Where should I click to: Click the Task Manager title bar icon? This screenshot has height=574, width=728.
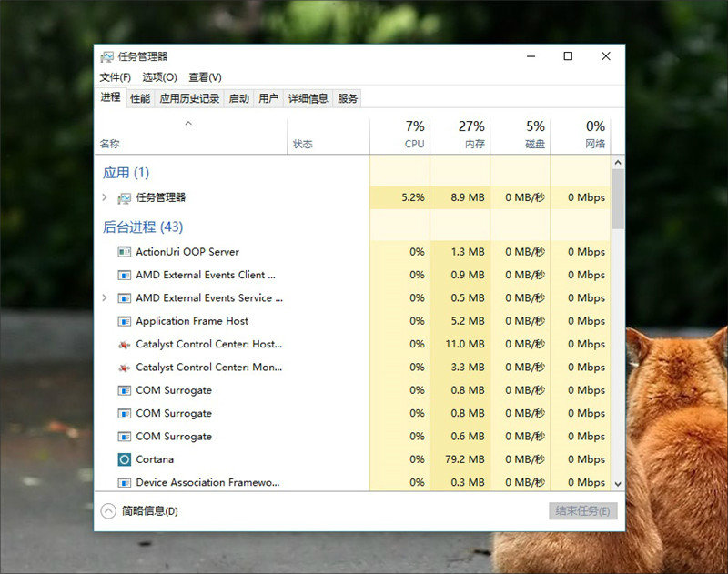click(x=106, y=57)
